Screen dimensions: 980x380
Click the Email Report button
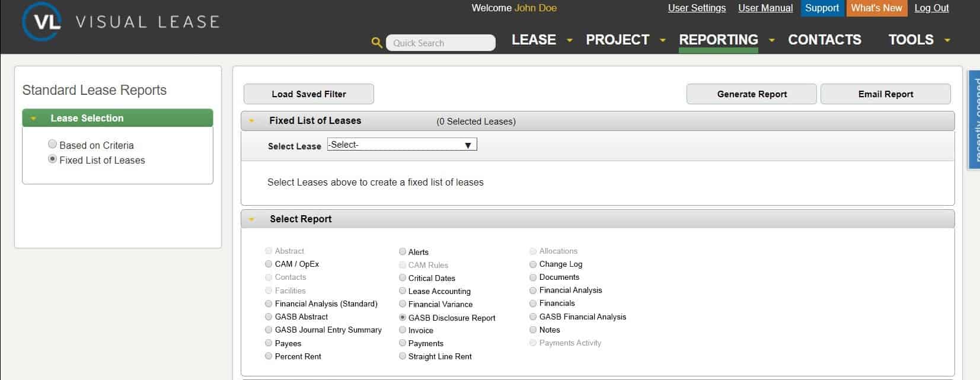pyautogui.click(x=886, y=94)
